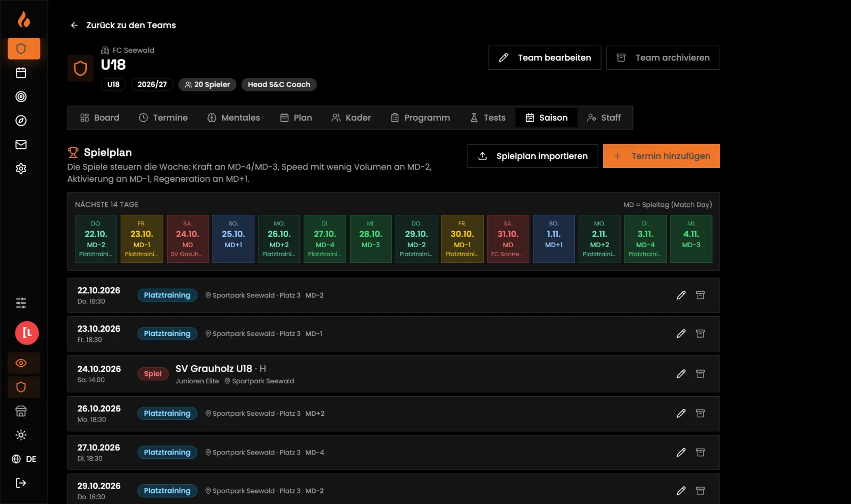Click Team bearbeiten button
Screen dimensions: 851x504
click(545, 57)
